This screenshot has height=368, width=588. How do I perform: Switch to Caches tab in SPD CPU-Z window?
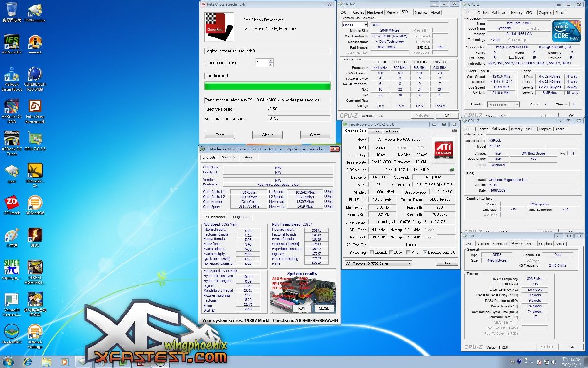tap(358, 12)
